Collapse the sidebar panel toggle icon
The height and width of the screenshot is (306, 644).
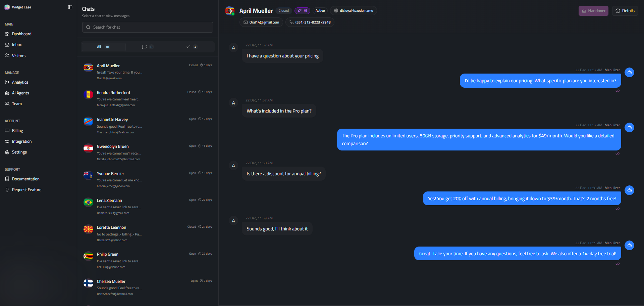70,7
